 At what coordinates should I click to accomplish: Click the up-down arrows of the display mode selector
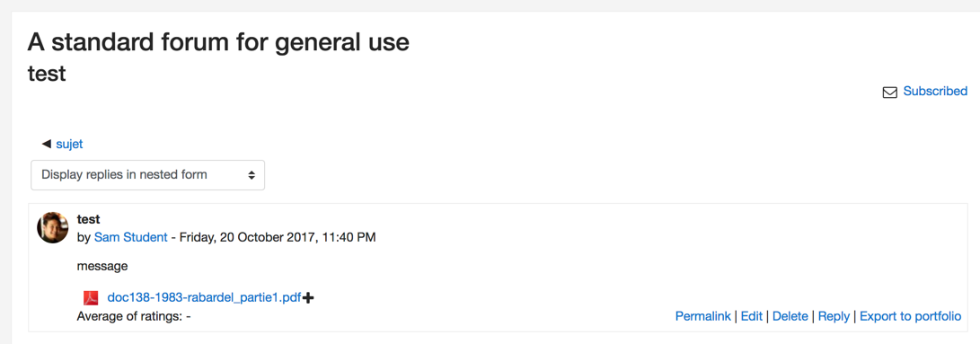[x=252, y=175]
